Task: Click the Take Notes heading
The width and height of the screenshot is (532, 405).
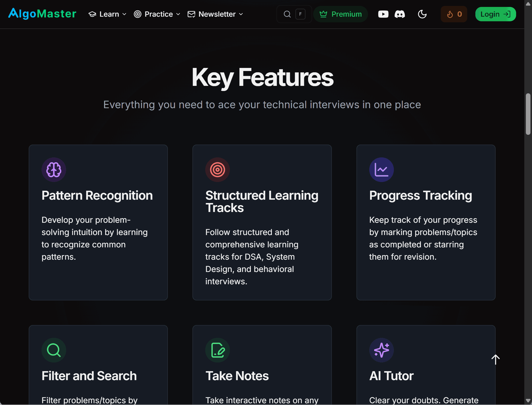Action: point(237,376)
